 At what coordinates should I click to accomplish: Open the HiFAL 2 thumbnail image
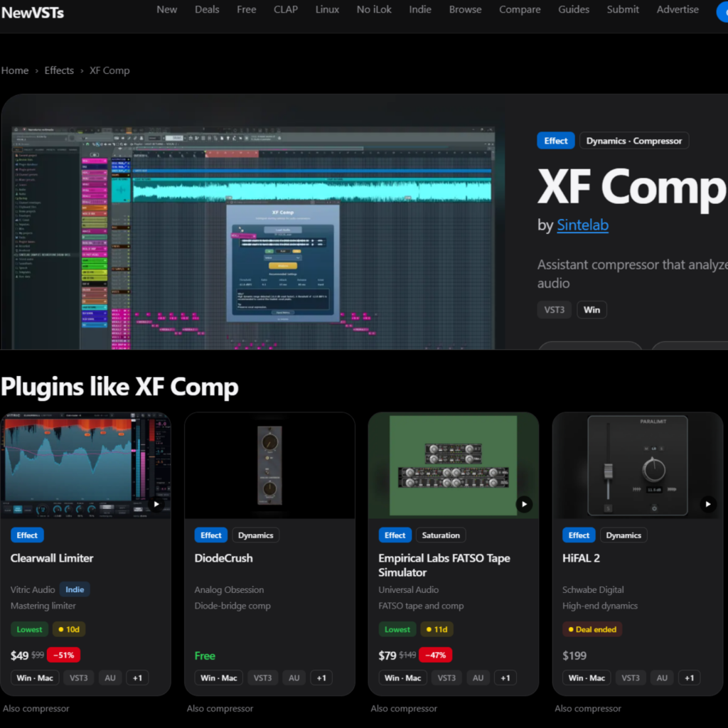[638, 465]
